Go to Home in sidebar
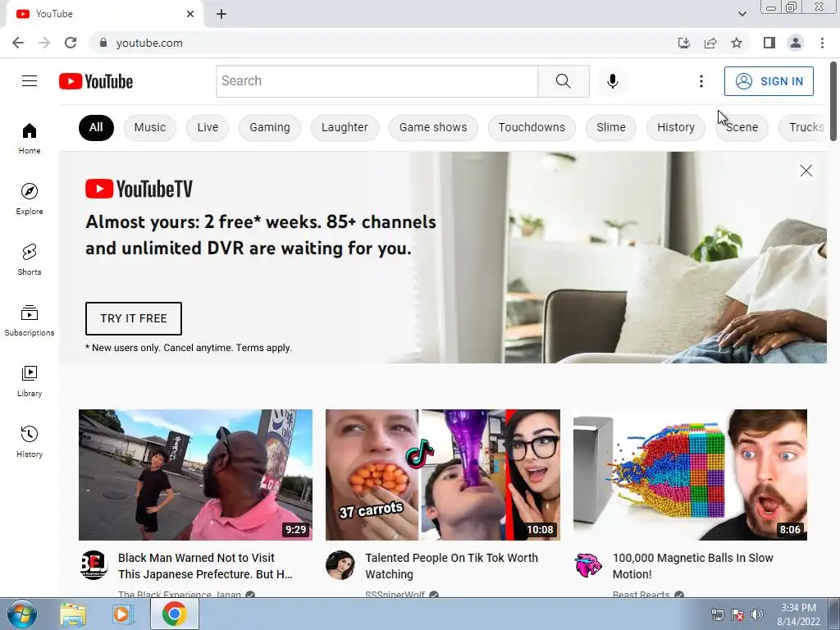This screenshot has width=840, height=630. coord(30,138)
